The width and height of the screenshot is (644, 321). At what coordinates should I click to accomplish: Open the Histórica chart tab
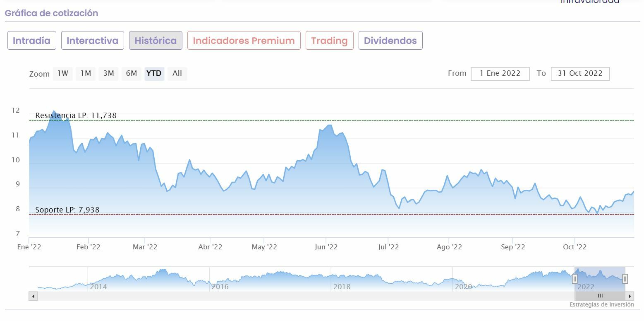pos(156,41)
